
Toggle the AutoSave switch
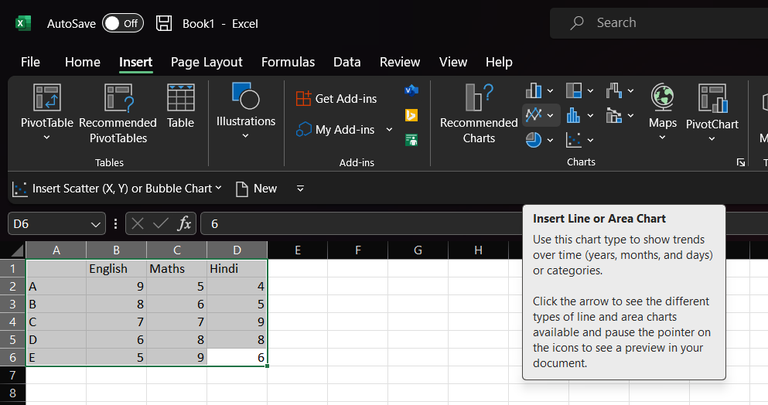[x=123, y=23]
